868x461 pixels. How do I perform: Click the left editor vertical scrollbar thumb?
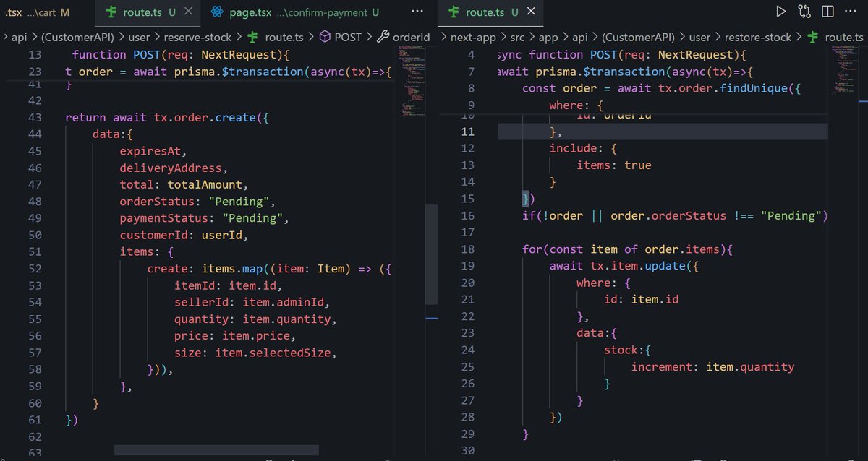click(x=431, y=254)
